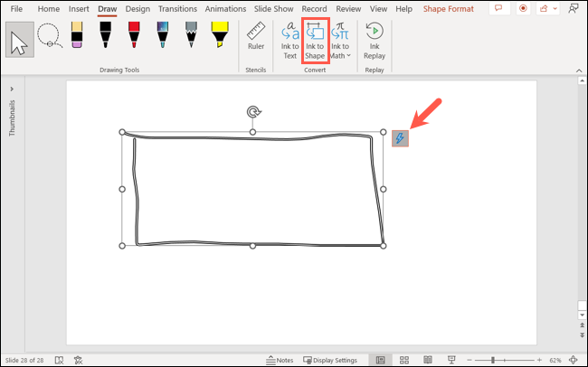Switch to the Insert tab
Viewport: 588px width, 367px height.
point(79,9)
